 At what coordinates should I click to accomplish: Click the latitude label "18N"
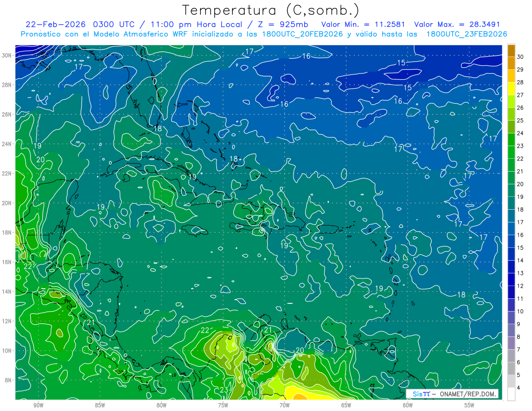pos(6,232)
